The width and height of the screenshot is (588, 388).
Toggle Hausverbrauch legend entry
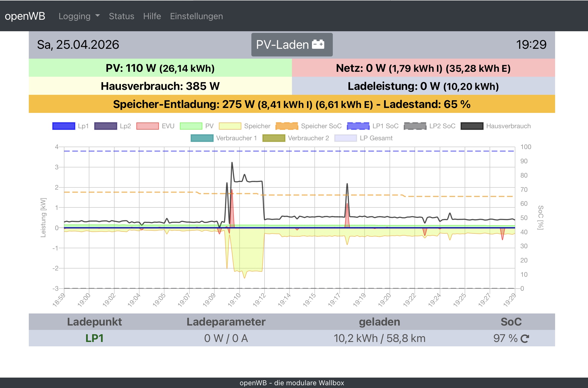tap(472, 126)
